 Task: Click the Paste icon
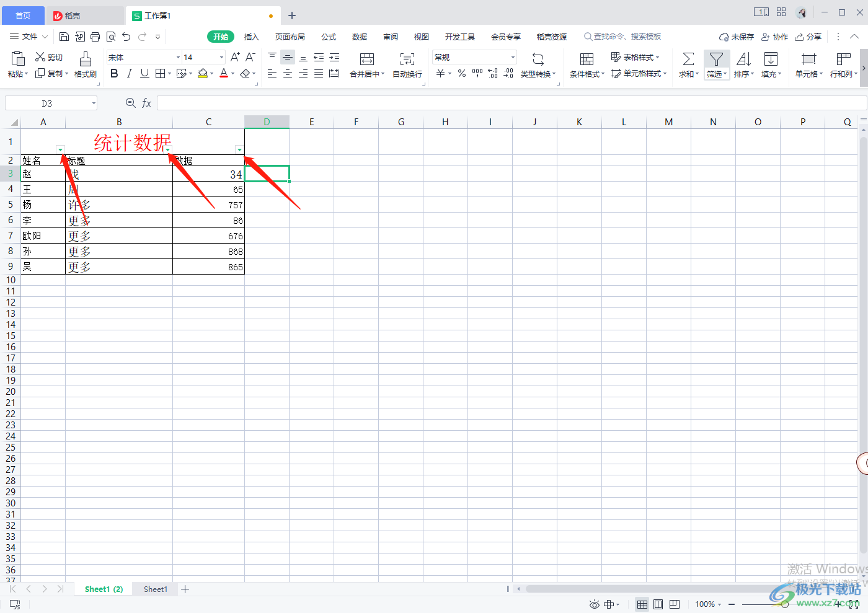coord(18,59)
